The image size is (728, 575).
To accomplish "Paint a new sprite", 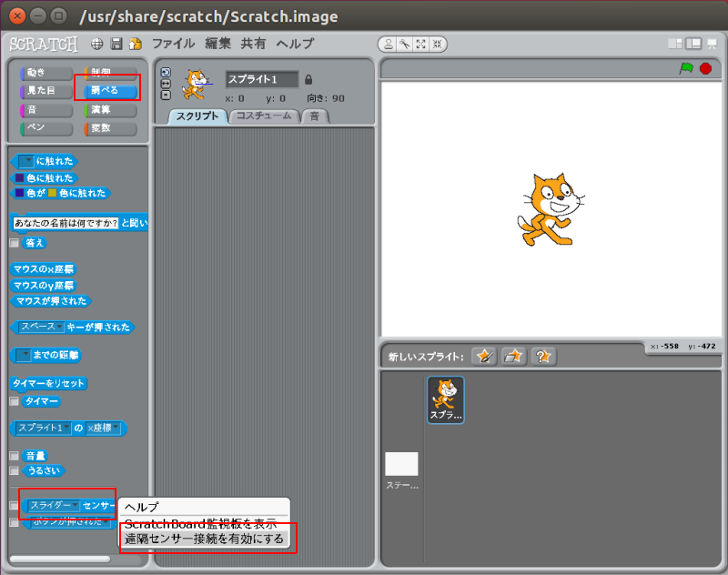I will (x=484, y=357).
